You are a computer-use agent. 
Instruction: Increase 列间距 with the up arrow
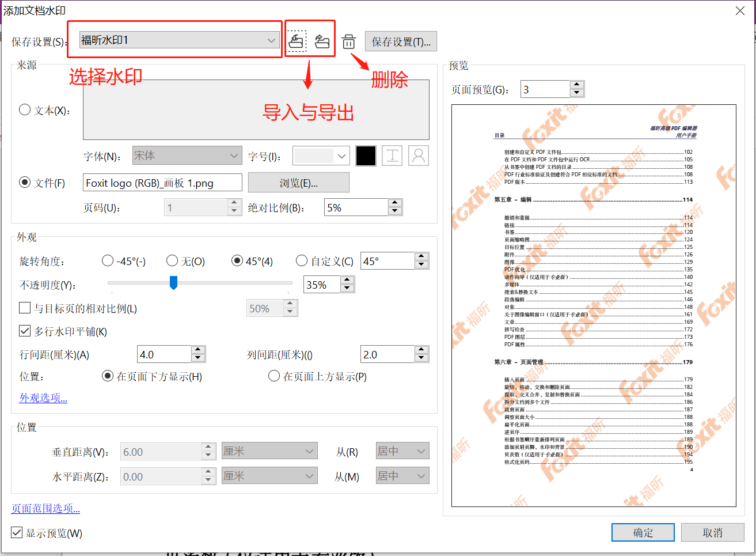[422, 350]
